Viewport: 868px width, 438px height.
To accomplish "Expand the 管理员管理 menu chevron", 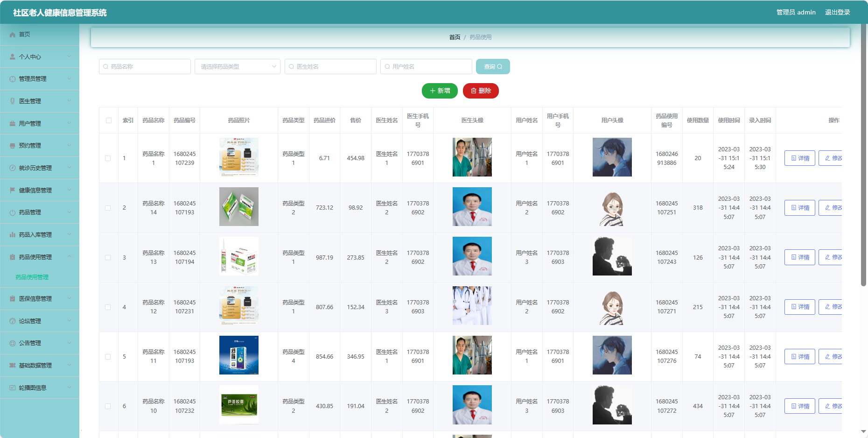I will pyautogui.click(x=70, y=79).
